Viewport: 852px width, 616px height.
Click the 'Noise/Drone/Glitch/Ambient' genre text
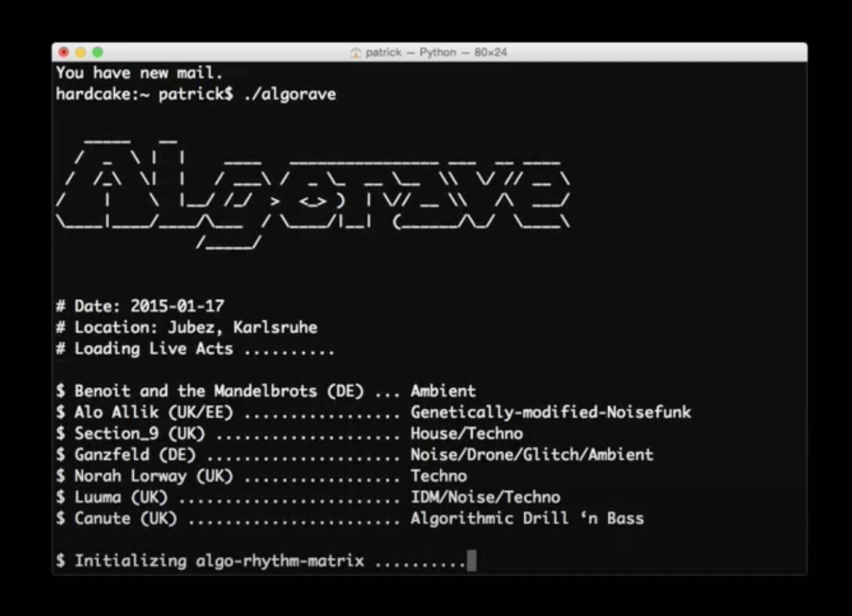point(532,455)
